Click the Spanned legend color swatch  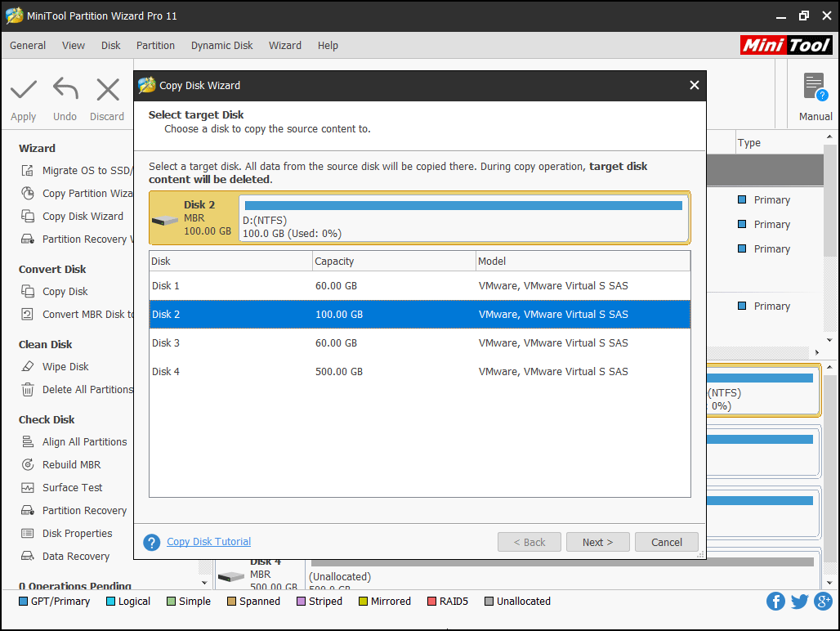[x=231, y=601]
